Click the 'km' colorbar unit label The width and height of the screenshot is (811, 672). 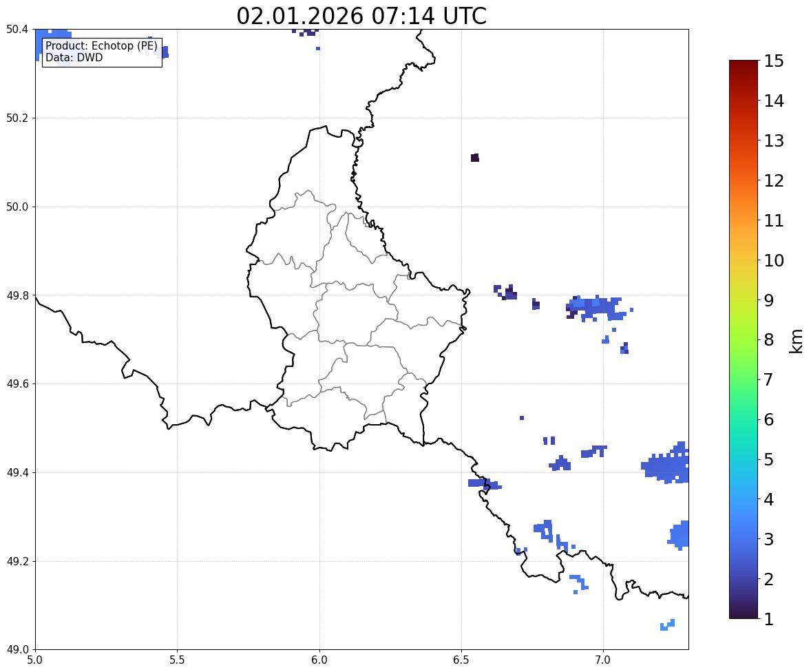tap(796, 342)
